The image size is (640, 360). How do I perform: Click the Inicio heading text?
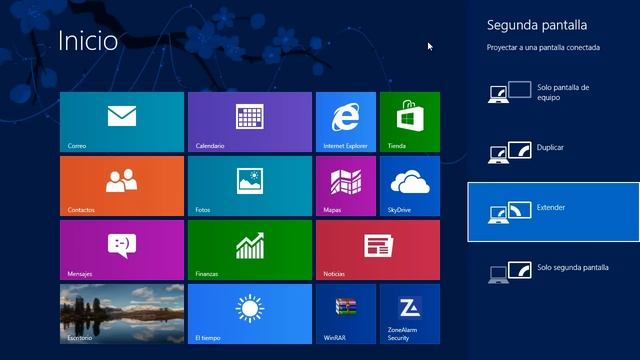(x=88, y=40)
